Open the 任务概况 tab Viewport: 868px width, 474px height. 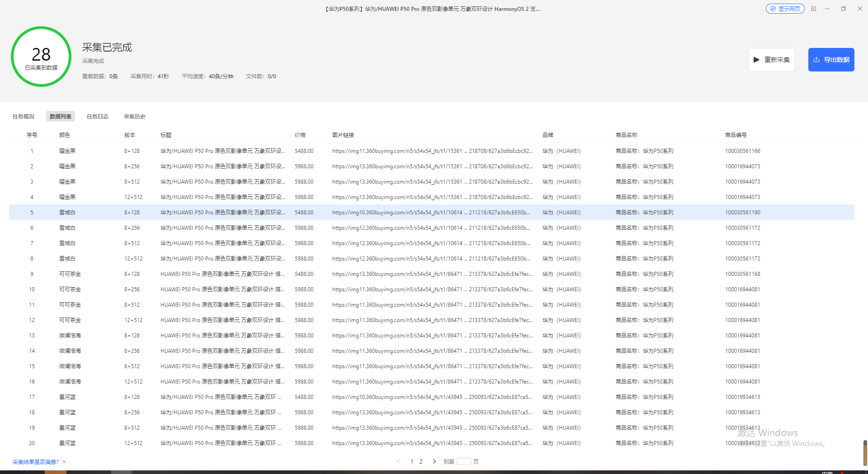pos(24,116)
